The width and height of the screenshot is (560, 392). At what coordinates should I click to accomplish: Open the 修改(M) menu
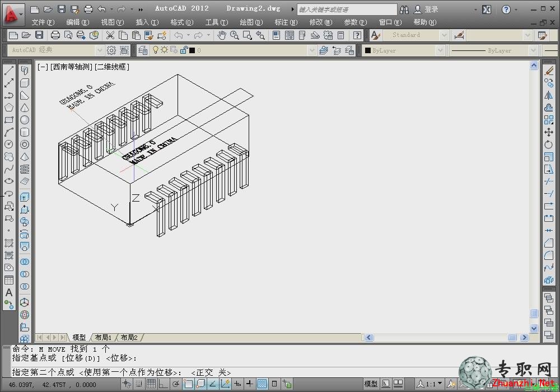pyautogui.click(x=321, y=22)
